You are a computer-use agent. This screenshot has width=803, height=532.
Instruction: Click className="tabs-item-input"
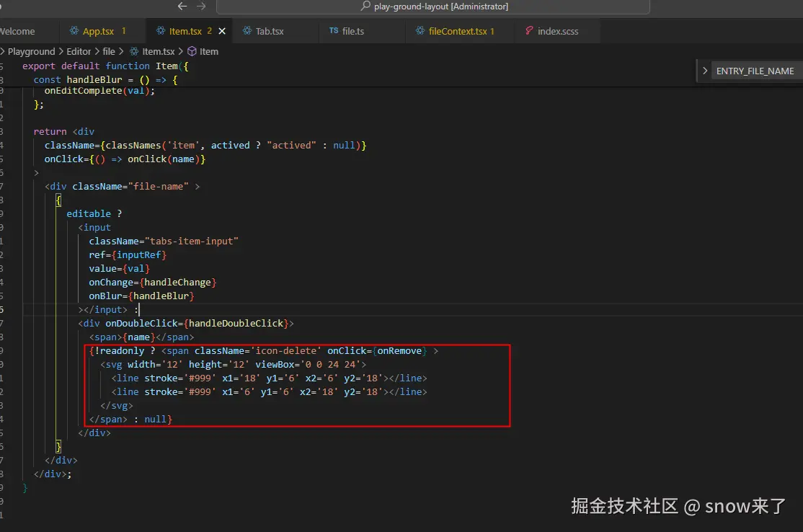164,241
